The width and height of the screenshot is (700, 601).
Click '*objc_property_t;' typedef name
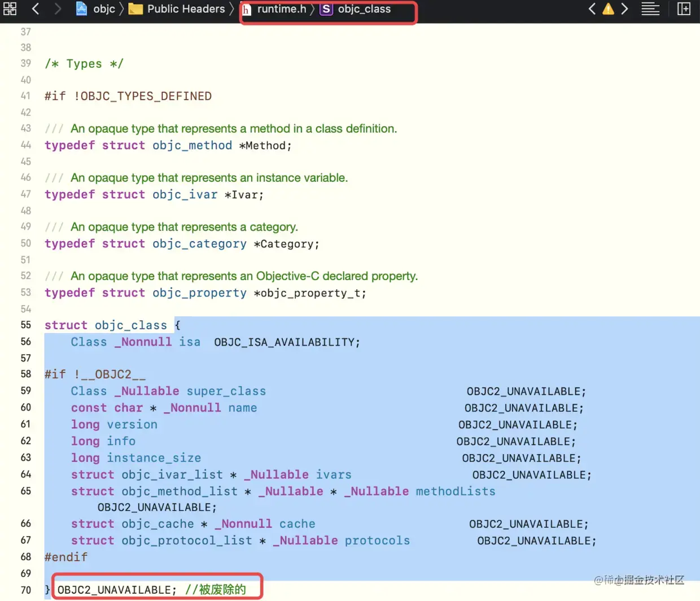coord(310,293)
